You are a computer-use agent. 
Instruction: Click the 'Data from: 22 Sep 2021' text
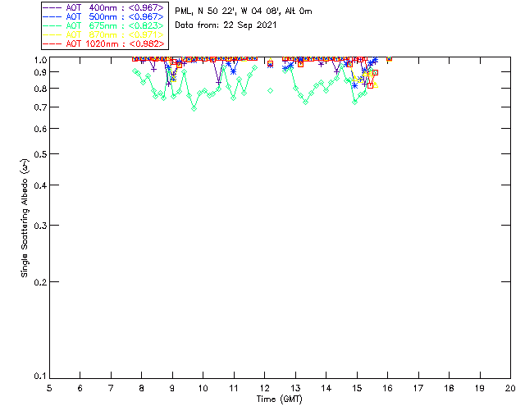[x=226, y=25]
